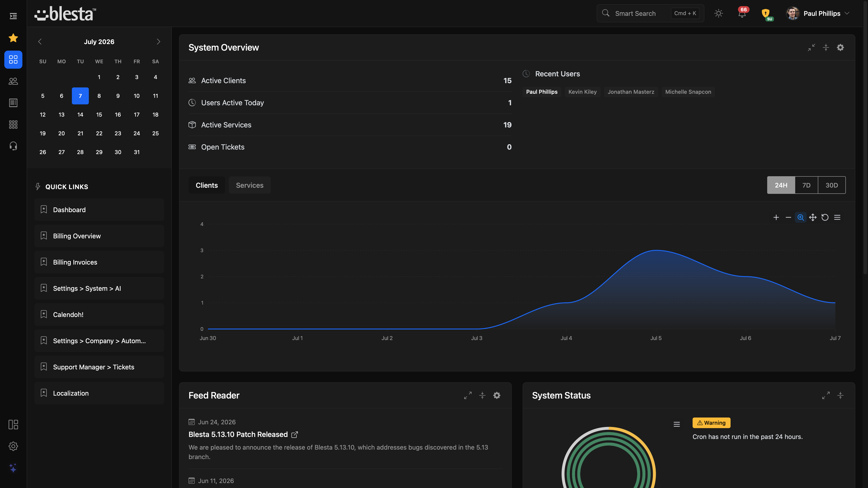Select July 7 in calendar
The width and height of the screenshot is (868, 488).
click(80, 96)
